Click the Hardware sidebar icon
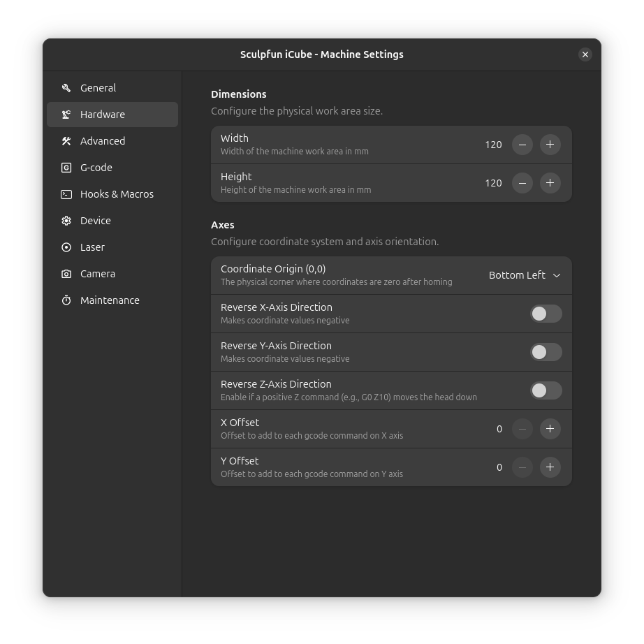Image resolution: width=644 pixels, height=644 pixels. coord(66,115)
